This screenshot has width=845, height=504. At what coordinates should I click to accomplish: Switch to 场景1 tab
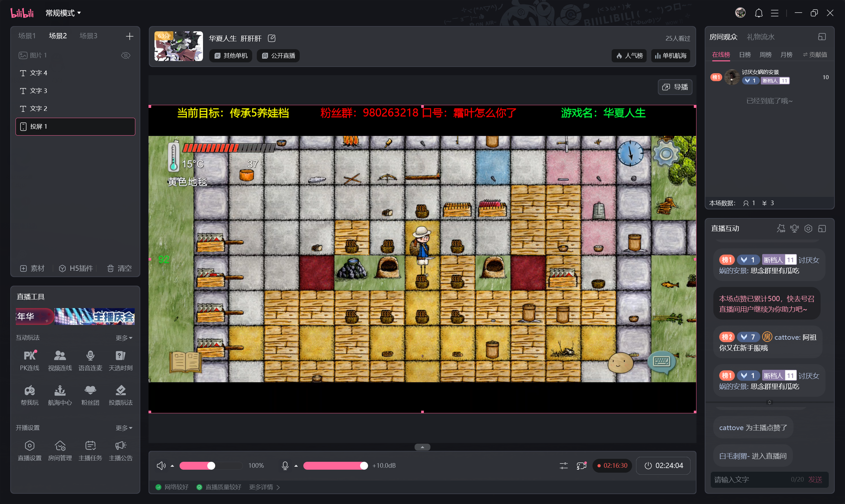pyautogui.click(x=27, y=36)
